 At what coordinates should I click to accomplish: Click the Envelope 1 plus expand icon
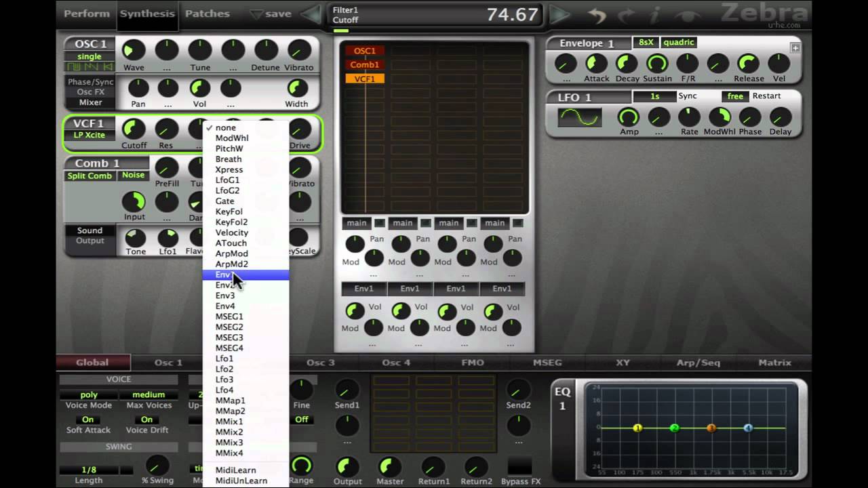tap(795, 47)
